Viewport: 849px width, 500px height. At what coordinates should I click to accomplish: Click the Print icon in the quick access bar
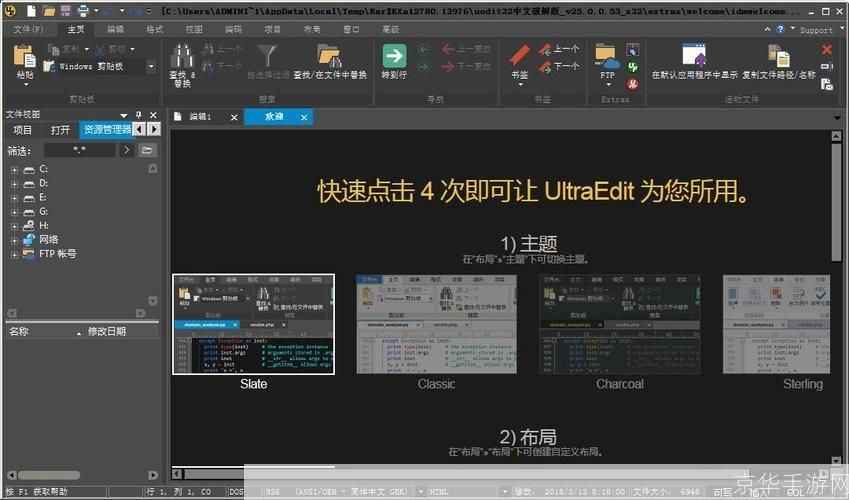pos(83,10)
